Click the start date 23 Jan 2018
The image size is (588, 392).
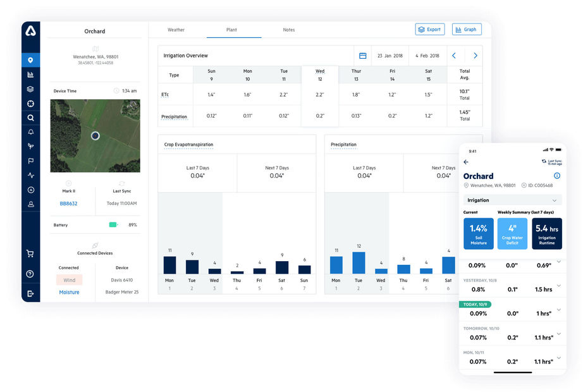point(390,56)
